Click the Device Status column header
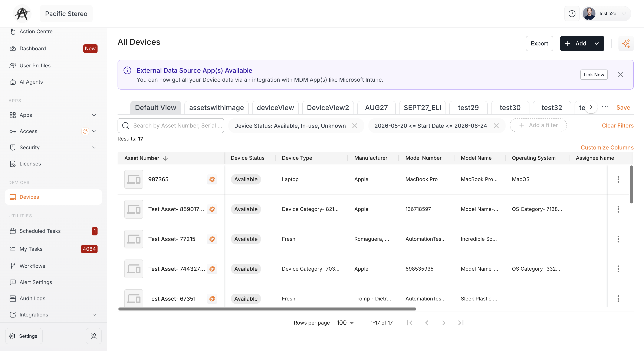This screenshot has width=644, height=351. tap(247, 158)
